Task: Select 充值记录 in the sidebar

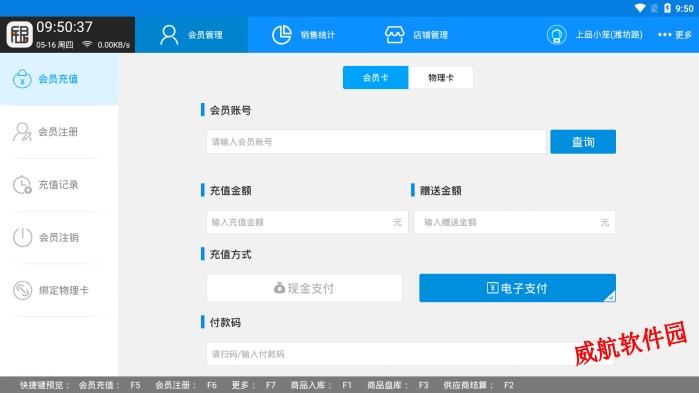Action: coord(59,184)
